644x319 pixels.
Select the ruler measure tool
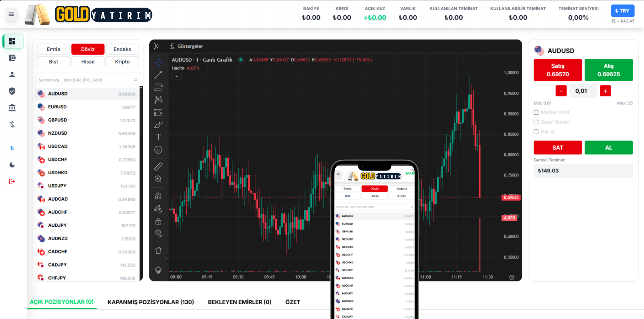coord(158,166)
